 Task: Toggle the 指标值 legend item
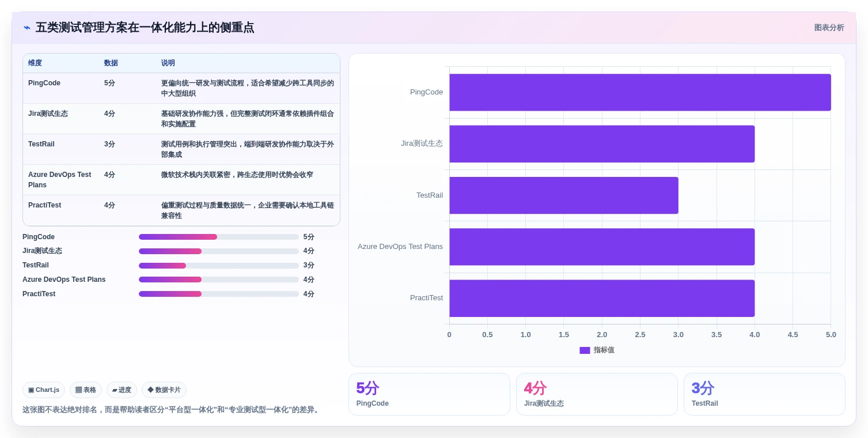click(597, 350)
